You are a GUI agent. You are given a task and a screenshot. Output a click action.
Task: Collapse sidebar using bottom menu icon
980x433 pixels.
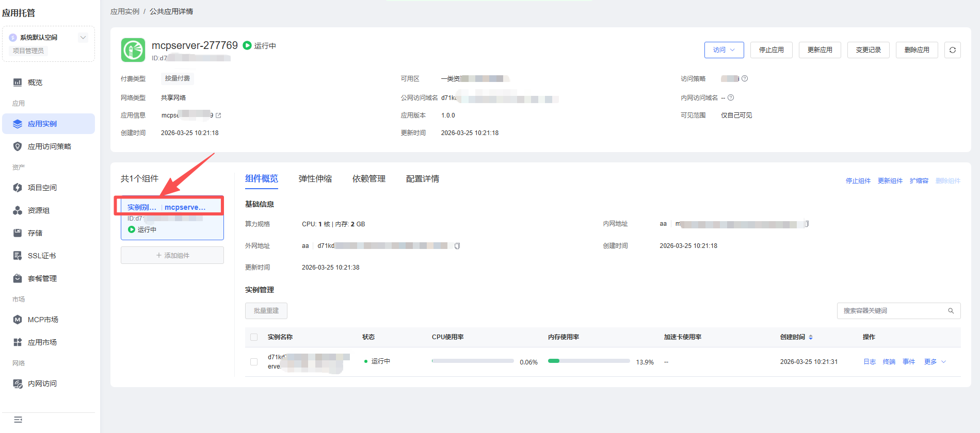(18, 420)
